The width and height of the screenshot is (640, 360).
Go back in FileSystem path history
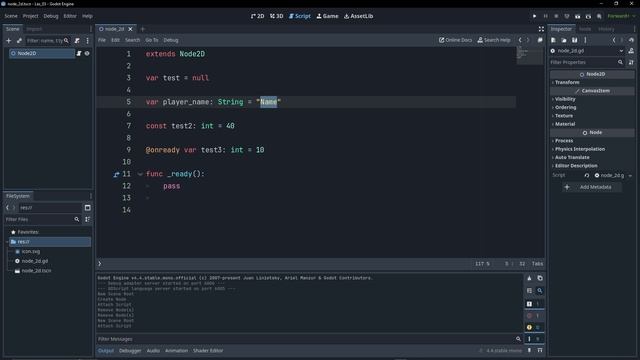coord(7,208)
